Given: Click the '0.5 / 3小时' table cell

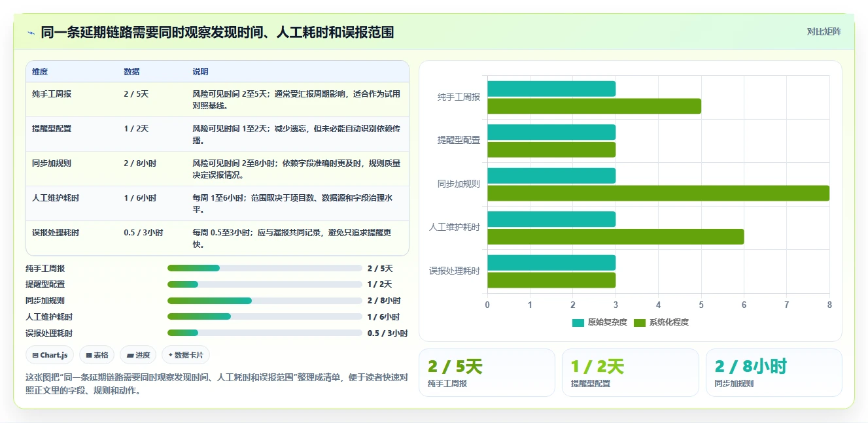Looking at the screenshot, I should [143, 232].
